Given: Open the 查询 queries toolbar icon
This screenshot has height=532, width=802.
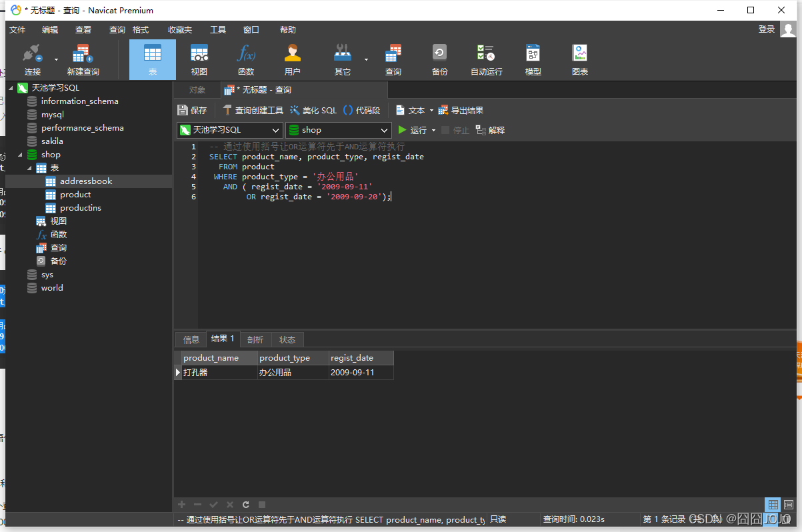Looking at the screenshot, I should click(393, 59).
